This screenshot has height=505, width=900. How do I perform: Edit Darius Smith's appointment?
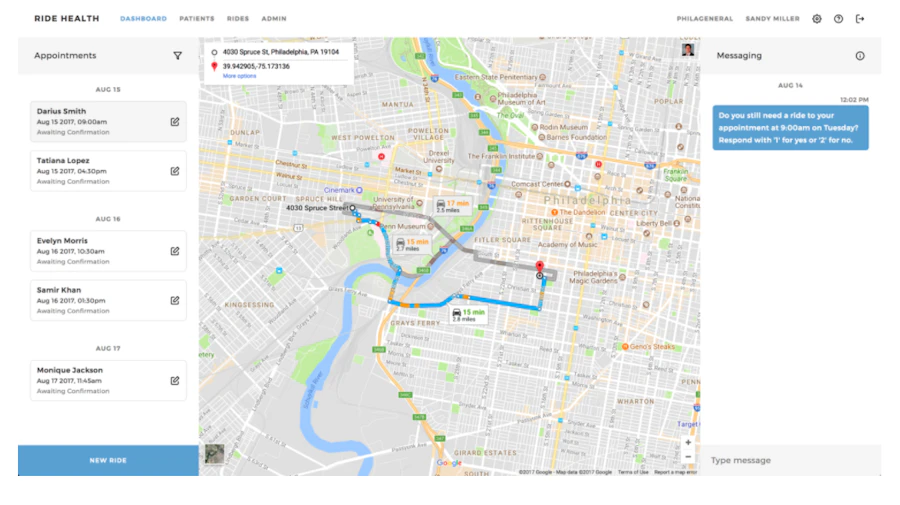[174, 122]
